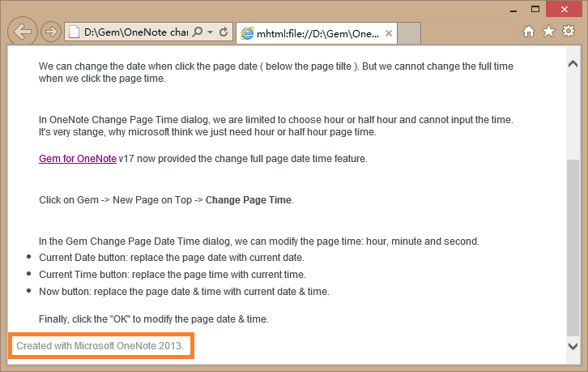Refresh the page with the reload icon
This screenshot has height=372, width=588.
(x=224, y=32)
